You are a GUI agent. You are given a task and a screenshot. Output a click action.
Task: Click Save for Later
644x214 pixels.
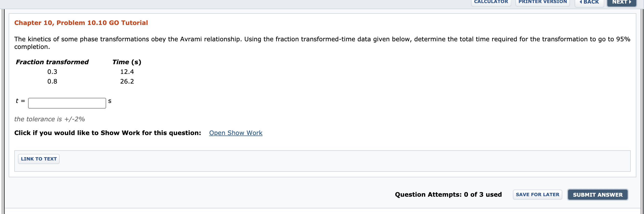click(537, 195)
